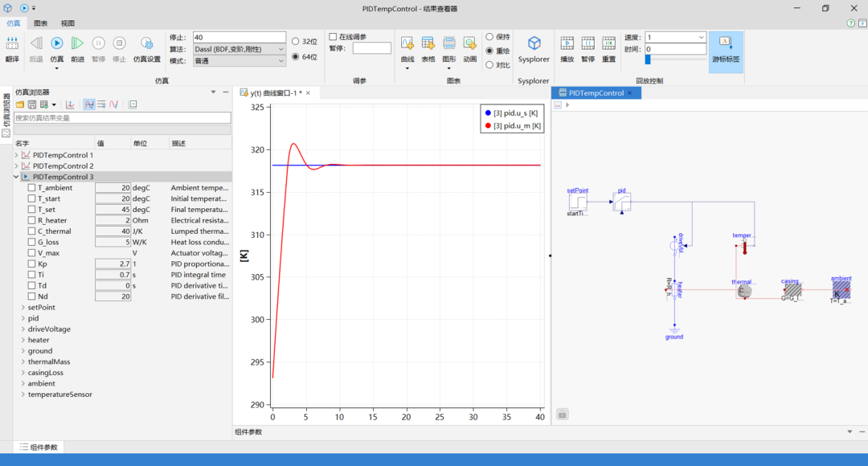This screenshot has width=868, height=466.
Task: Click the 后退 step back icon
Action: click(36, 43)
